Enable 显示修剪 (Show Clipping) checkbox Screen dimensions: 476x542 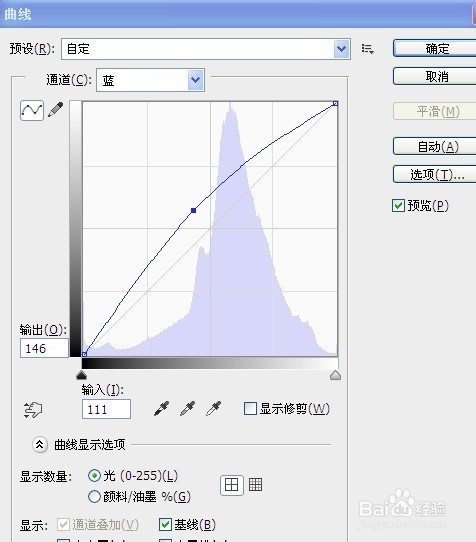coord(250,408)
